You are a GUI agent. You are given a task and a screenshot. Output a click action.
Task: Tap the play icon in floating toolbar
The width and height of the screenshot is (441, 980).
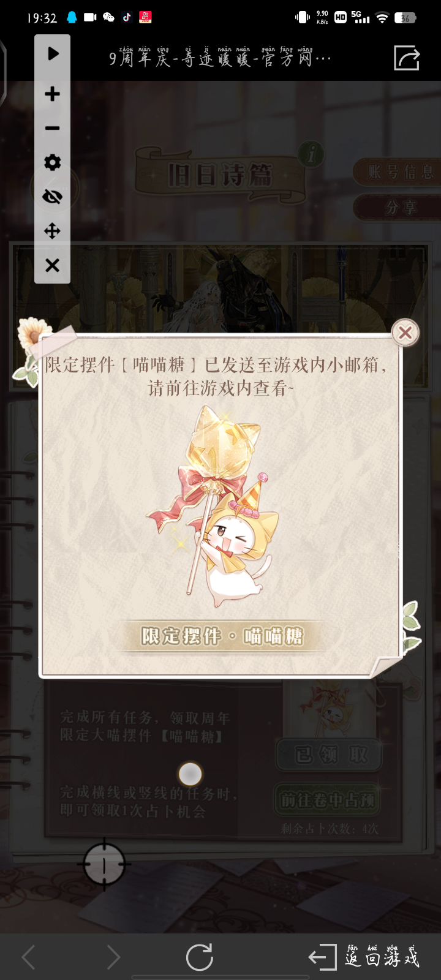(53, 53)
